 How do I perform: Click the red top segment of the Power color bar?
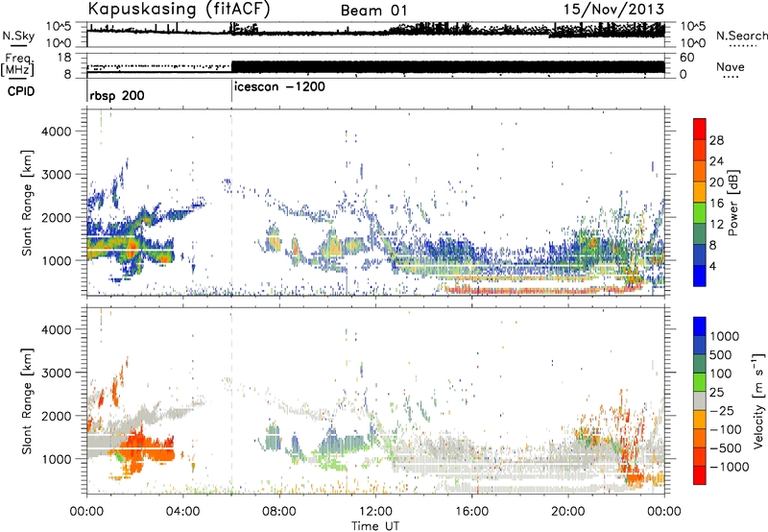point(700,130)
